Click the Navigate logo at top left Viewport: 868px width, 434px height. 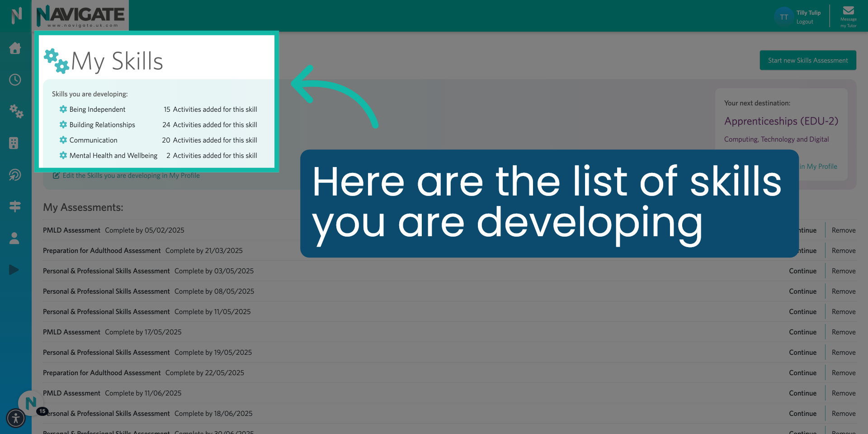pyautogui.click(x=80, y=15)
